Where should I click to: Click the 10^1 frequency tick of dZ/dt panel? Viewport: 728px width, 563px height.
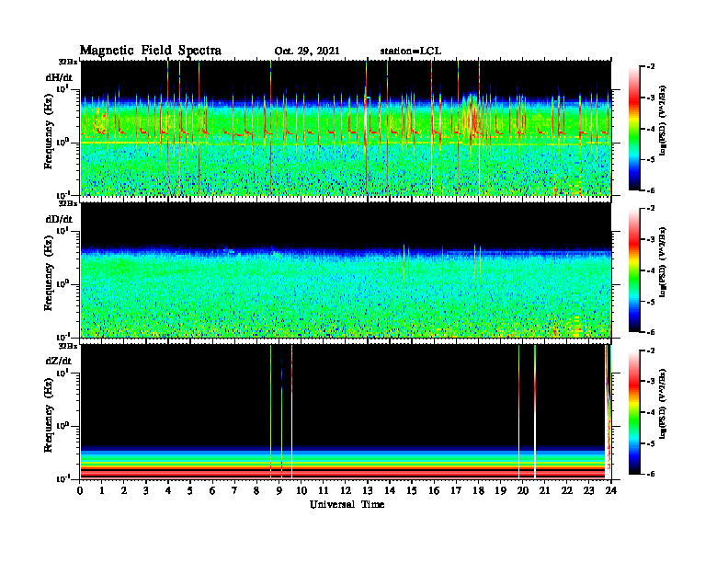pos(63,373)
